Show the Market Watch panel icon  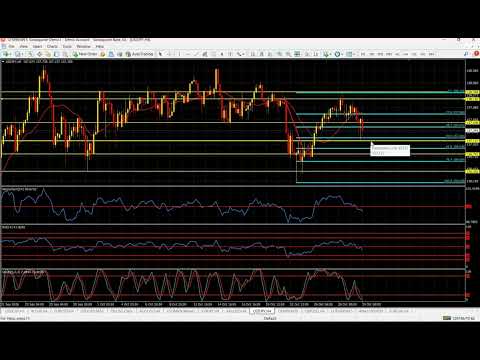pos(31,54)
